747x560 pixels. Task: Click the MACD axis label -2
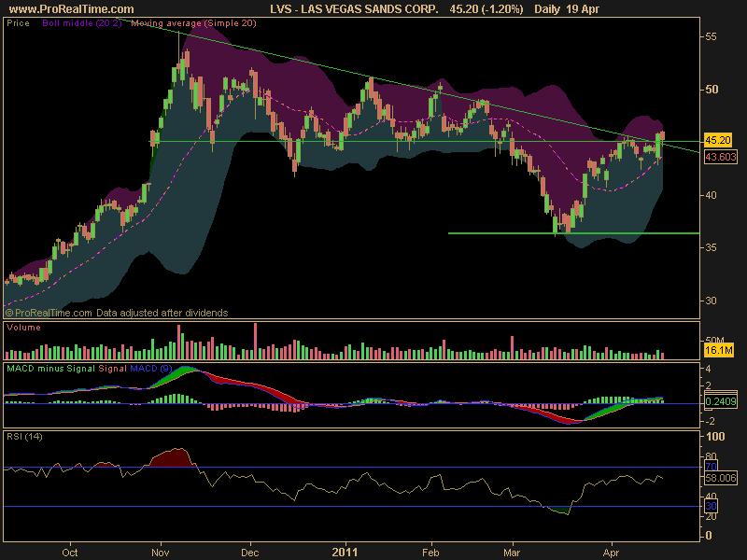point(708,422)
